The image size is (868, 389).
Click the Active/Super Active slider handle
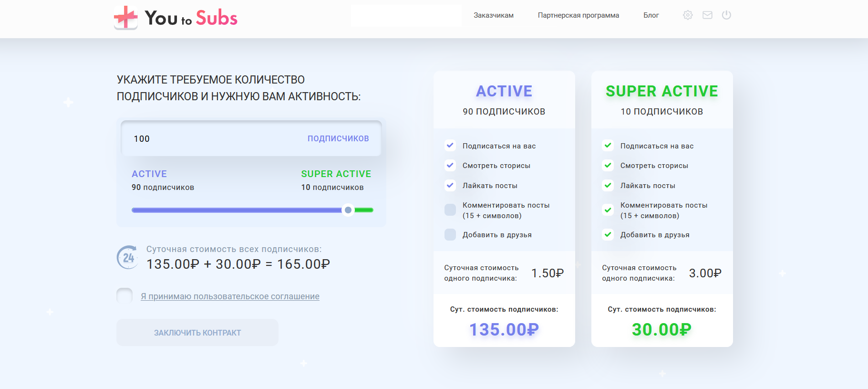[x=348, y=210]
